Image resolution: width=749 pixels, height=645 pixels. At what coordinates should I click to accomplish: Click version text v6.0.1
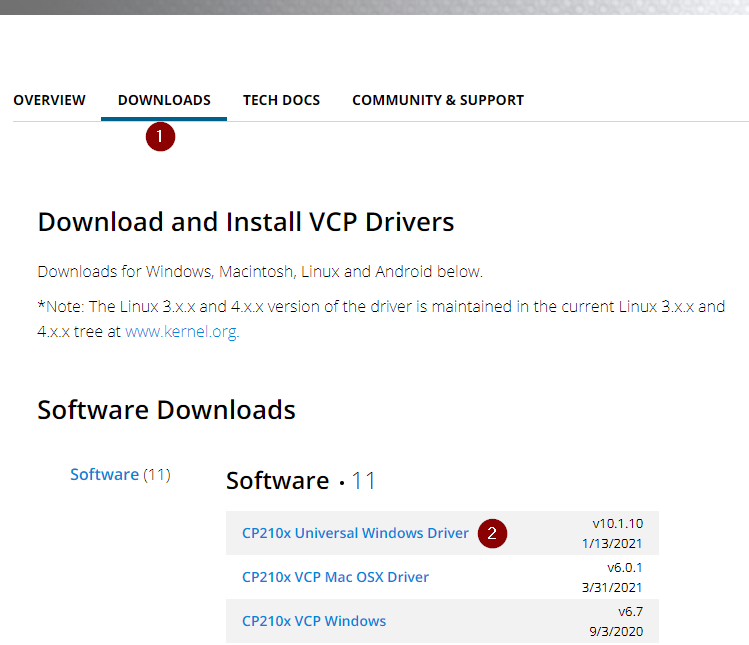(x=625, y=567)
